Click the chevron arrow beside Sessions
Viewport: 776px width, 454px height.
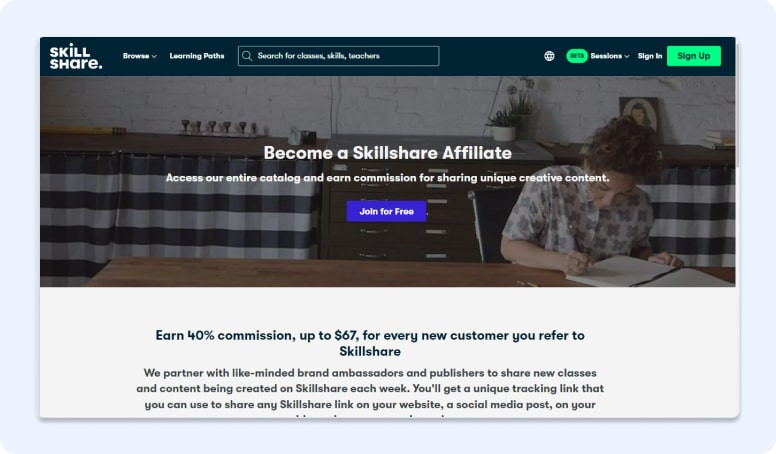click(627, 56)
